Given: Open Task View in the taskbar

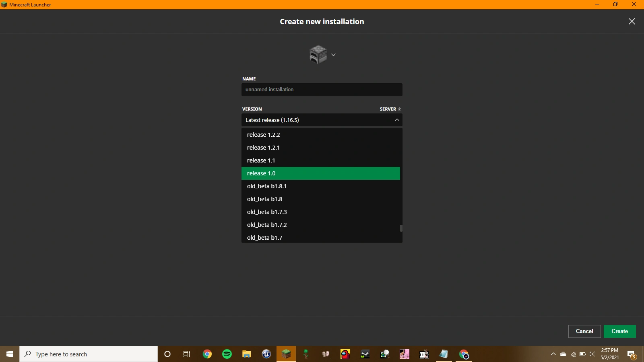Looking at the screenshot, I should tap(187, 354).
